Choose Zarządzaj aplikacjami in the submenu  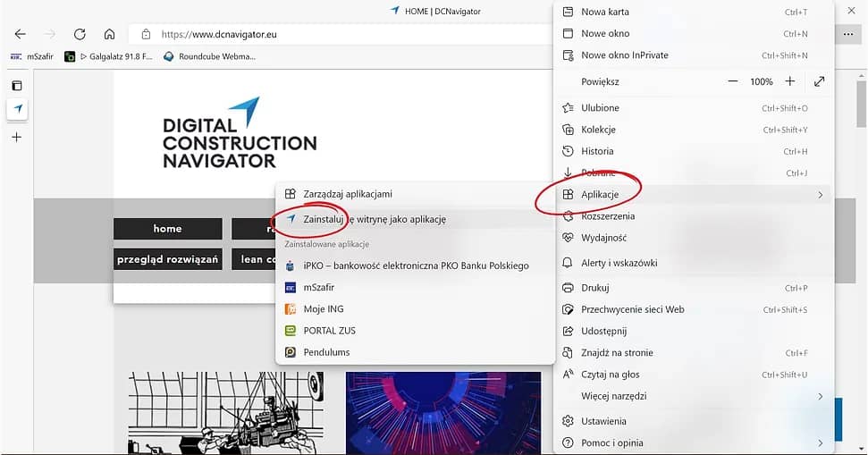tap(414, 194)
